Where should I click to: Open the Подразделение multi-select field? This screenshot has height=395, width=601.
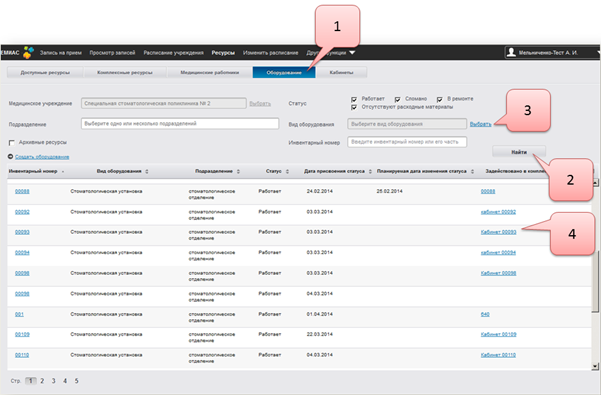(180, 124)
